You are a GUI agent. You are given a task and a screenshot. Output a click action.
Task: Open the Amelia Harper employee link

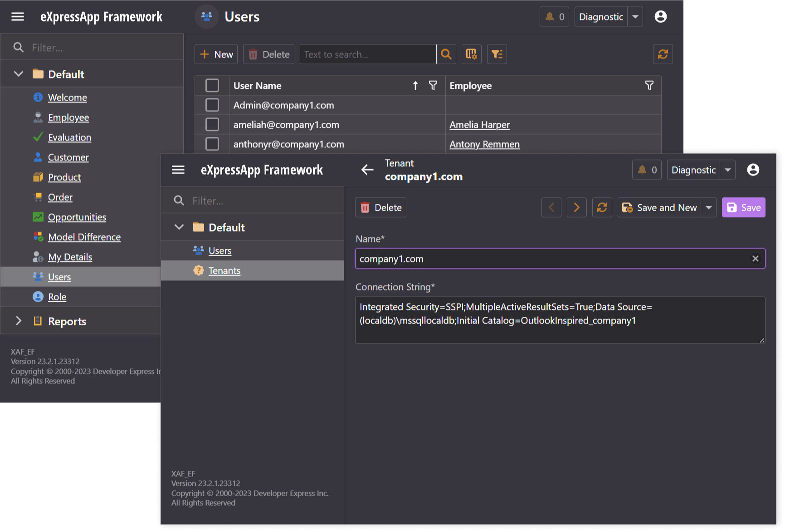tap(479, 125)
